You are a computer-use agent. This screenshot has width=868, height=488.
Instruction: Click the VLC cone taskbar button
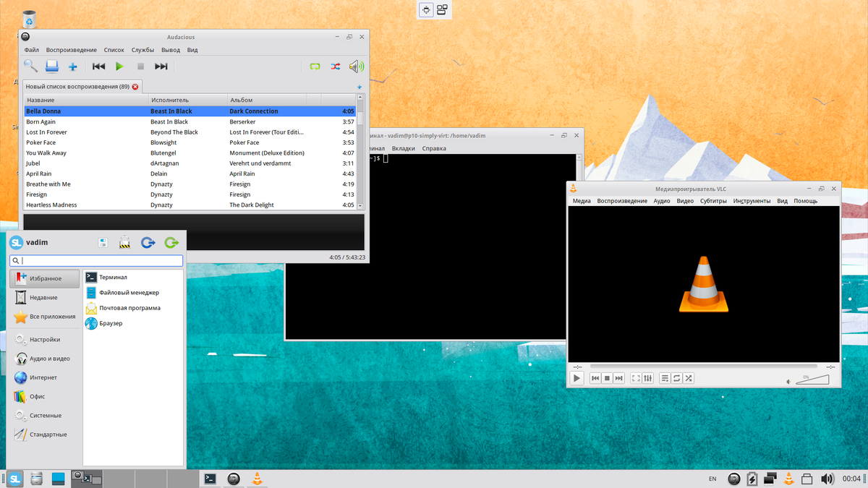tap(256, 478)
